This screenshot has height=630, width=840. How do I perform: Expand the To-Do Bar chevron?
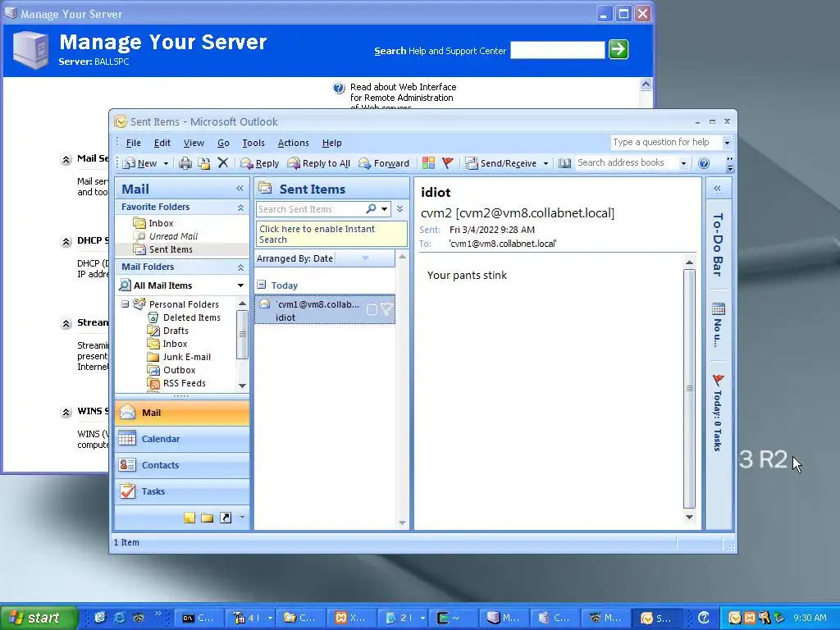(717, 188)
